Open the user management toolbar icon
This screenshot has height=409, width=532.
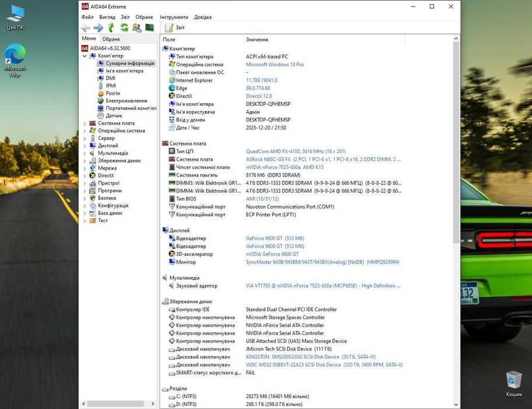[x=137, y=27]
